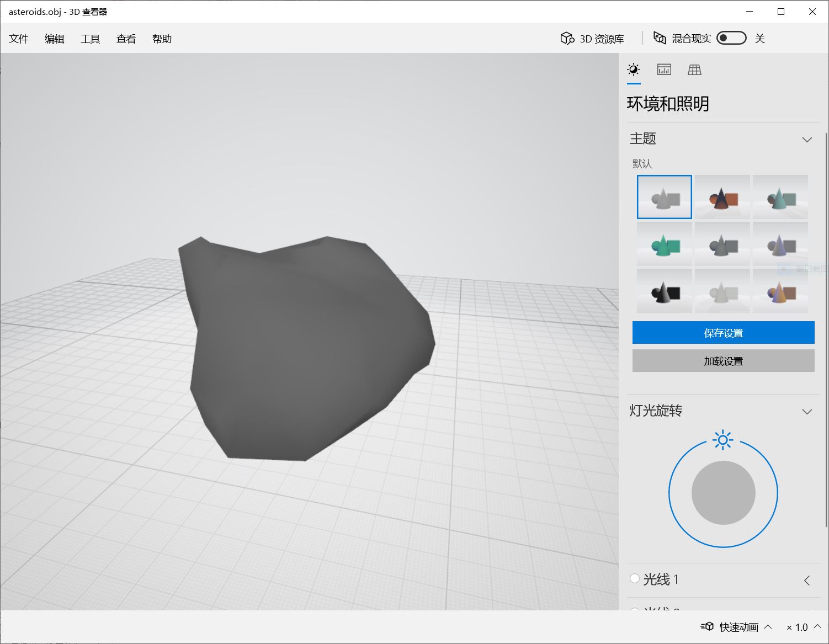Expand the 光线 1 settings chevron
The image size is (829, 644).
(807, 580)
